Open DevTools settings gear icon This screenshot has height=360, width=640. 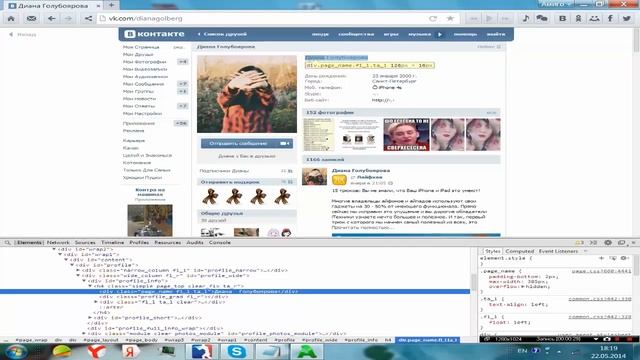[x=608, y=242]
